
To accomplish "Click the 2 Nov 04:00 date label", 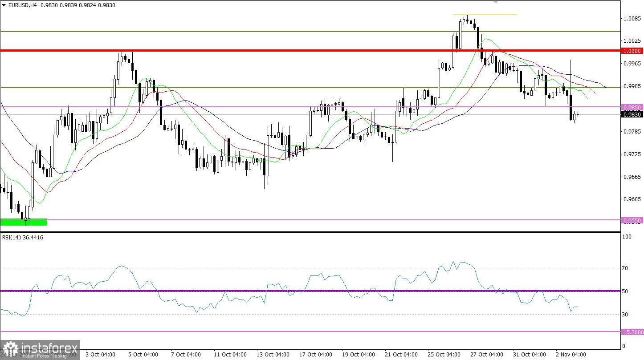I will click(x=571, y=355).
